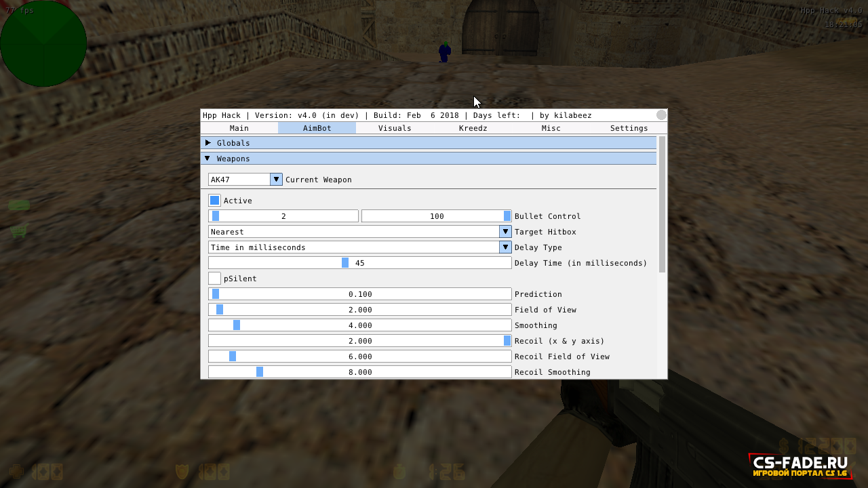The width and height of the screenshot is (868, 488).
Task: Collapse the Weapons section
Action: pos(429,159)
